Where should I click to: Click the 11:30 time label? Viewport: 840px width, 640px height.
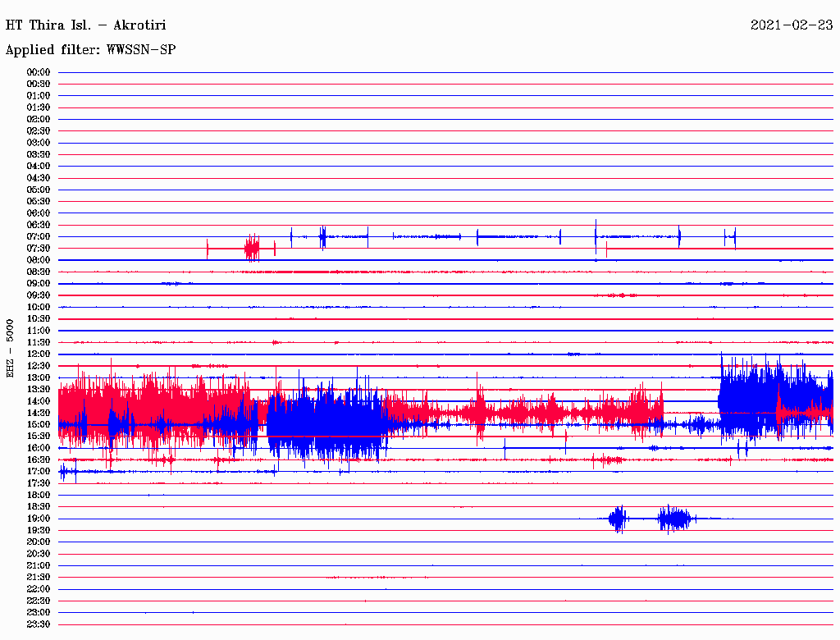click(39, 342)
